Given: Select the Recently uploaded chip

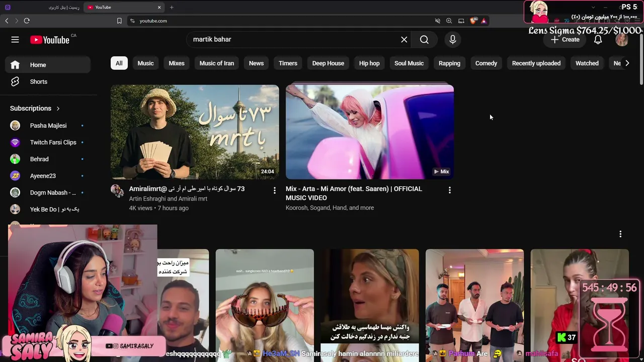Looking at the screenshot, I should coord(536,63).
